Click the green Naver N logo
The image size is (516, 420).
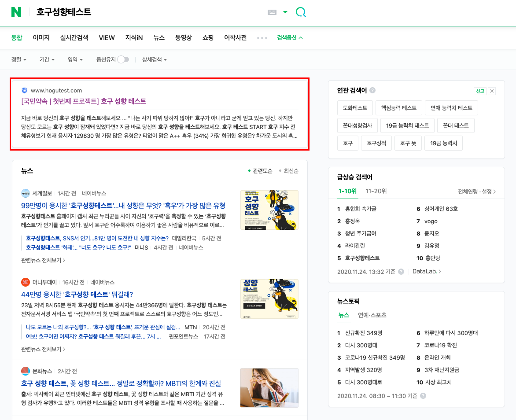click(16, 12)
